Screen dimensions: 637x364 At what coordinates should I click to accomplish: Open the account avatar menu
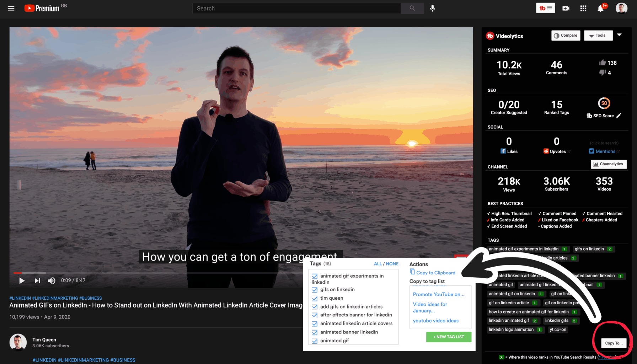(x=621, y=8)
